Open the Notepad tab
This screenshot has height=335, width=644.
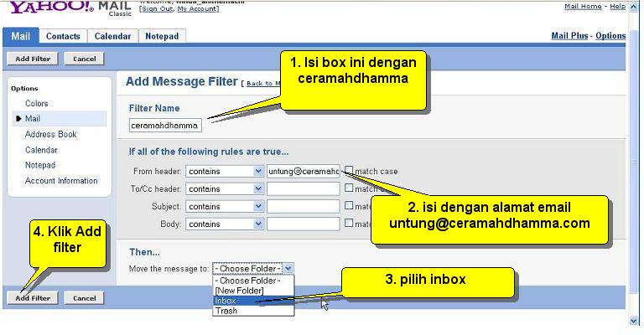pyautogui.click(x=161, y=36)
